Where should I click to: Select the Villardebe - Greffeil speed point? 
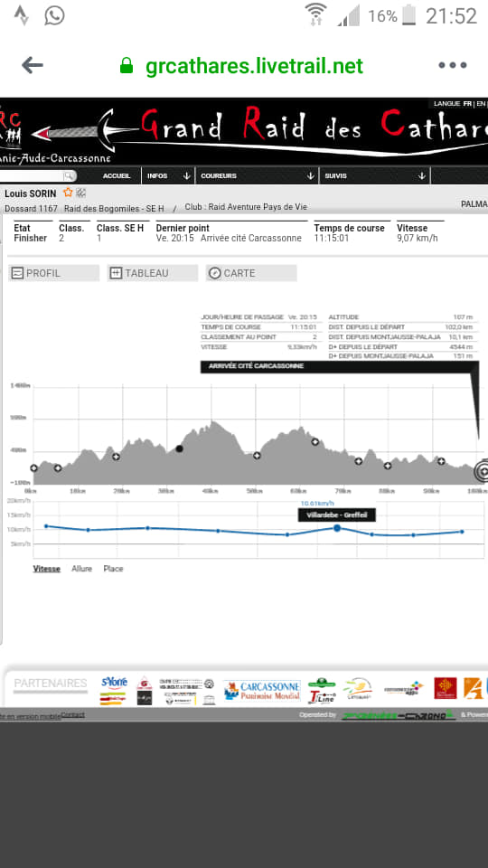pyautogui.click(x=337, y=528)
